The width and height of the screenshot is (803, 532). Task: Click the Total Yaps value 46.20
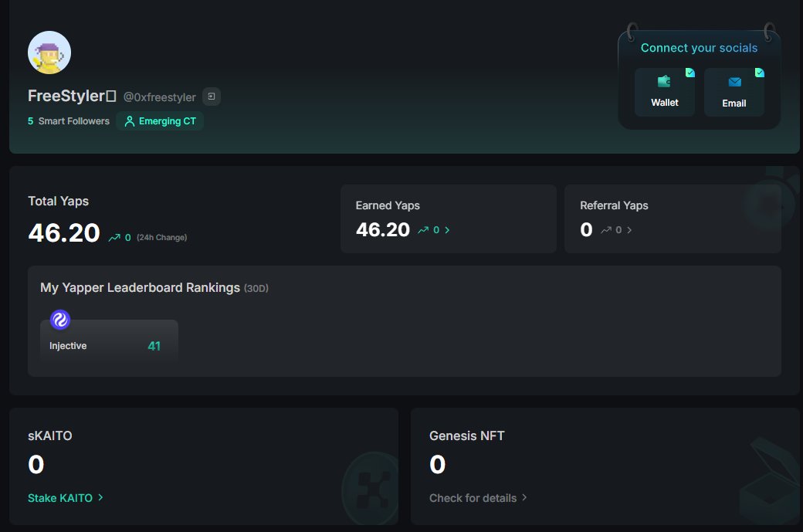click(64, 233)
